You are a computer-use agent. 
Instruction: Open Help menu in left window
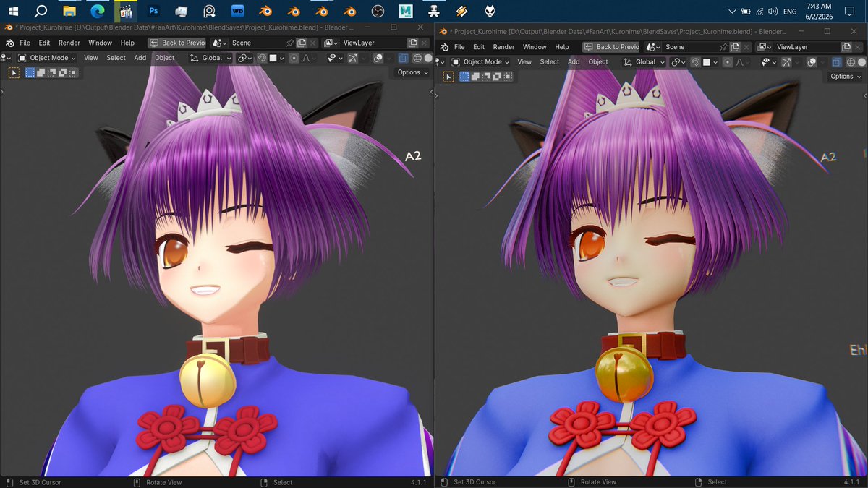point(127,43)
